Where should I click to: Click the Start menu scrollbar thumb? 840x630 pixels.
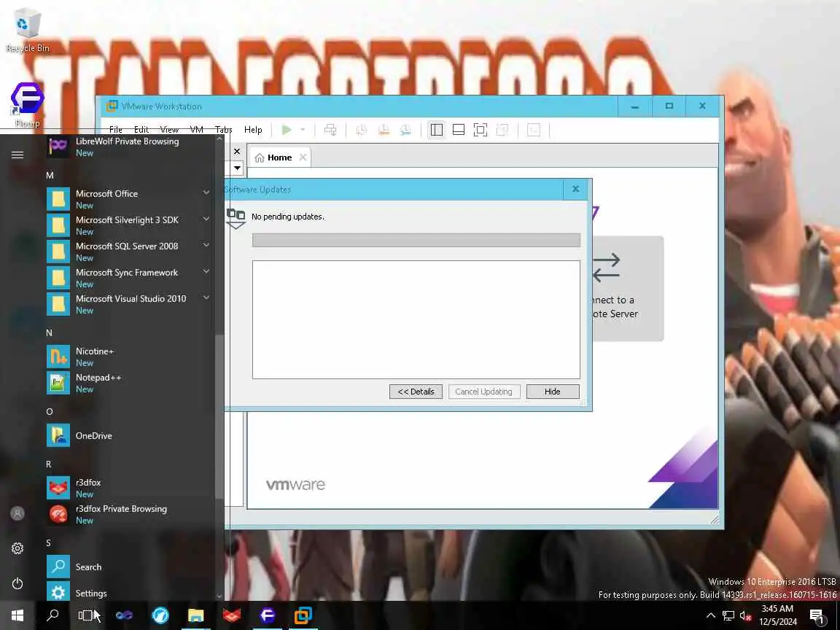pos(219,416)
